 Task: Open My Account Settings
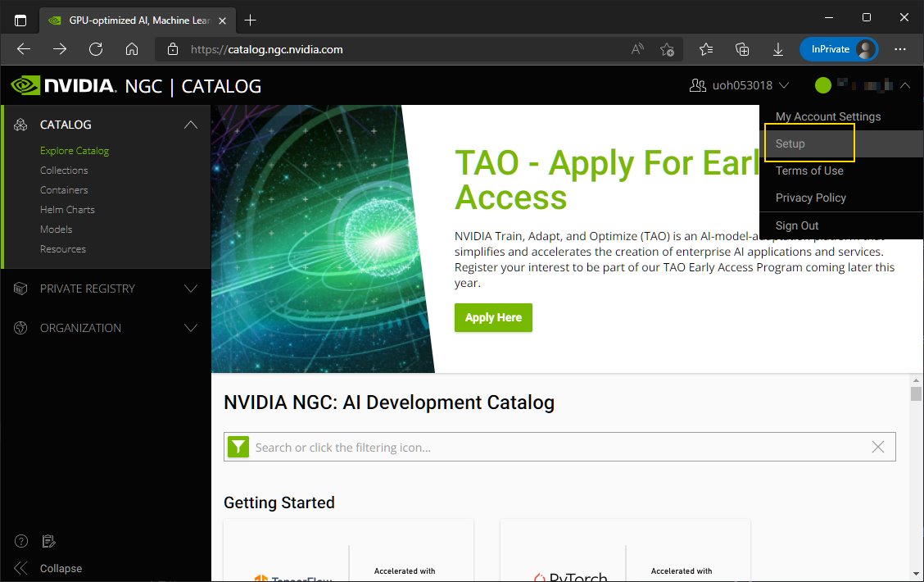828,116
